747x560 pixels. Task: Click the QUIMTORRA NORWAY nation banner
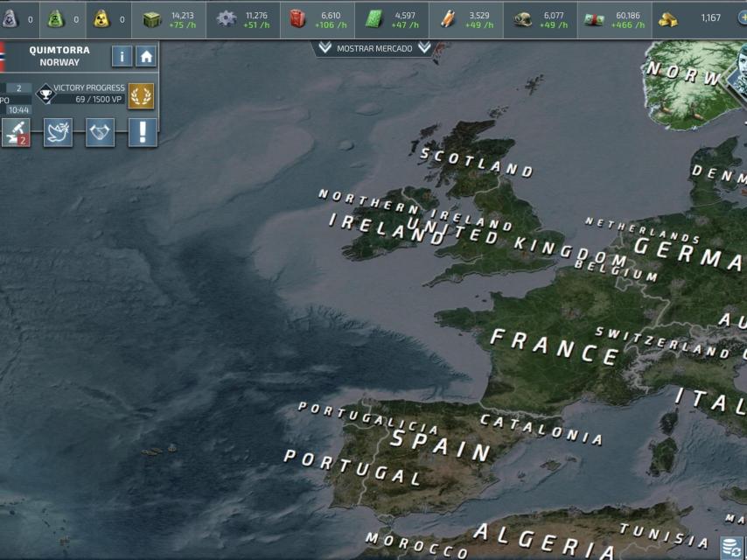pyautogui.click(x=59, y=55)
